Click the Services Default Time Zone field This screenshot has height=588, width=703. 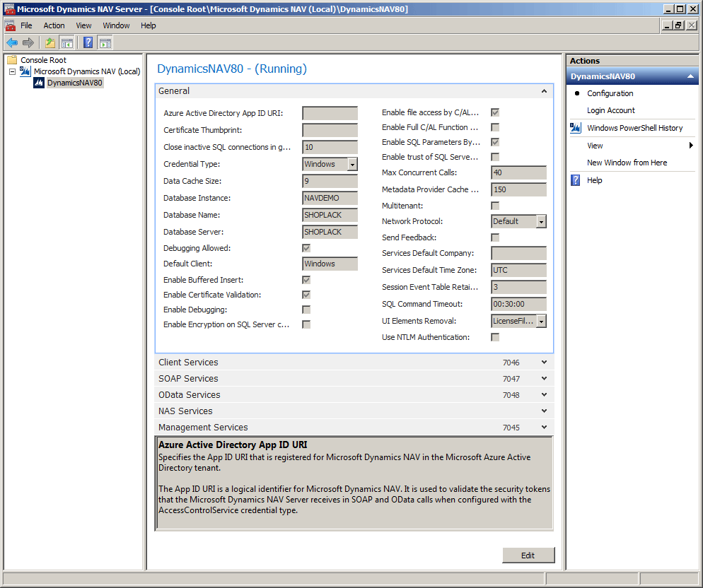coord(518,270)
